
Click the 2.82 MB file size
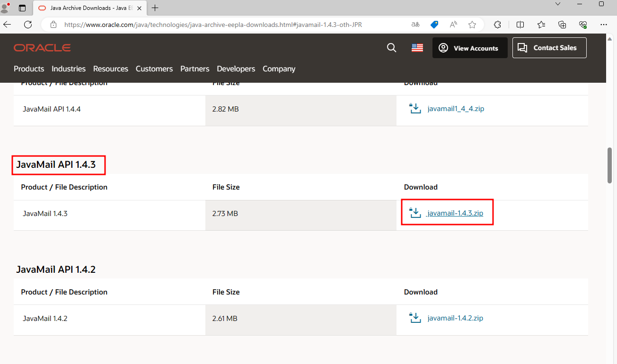tap(226, 109)
